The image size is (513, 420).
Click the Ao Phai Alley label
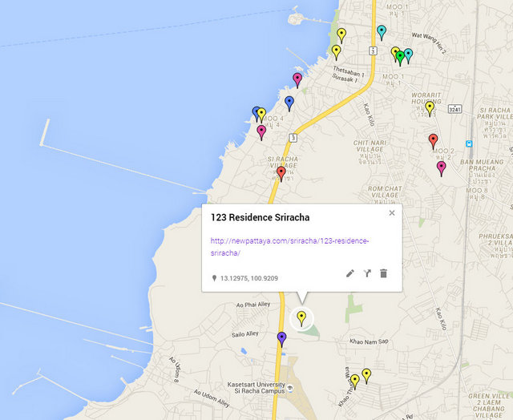[x=253, y=305]
